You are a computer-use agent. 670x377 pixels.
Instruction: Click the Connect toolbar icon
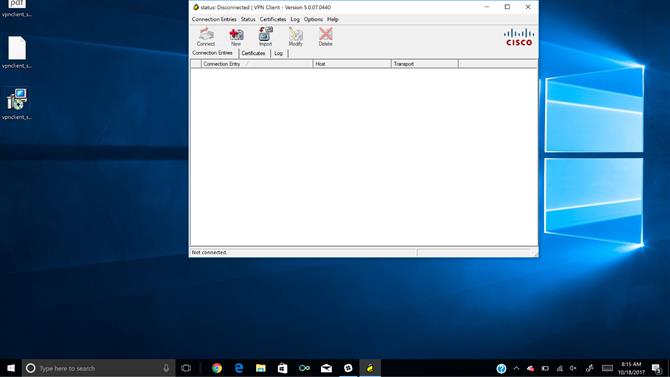[206, 37]
